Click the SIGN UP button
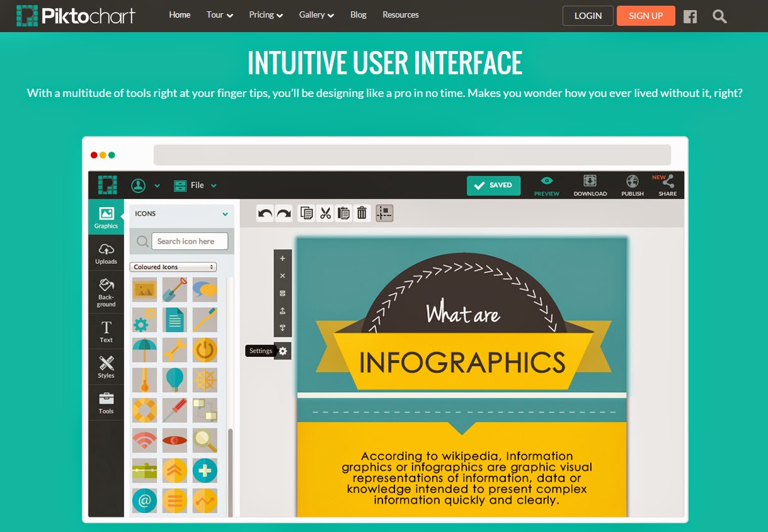The width and height of the screenshot is (768, 532). pos(646,16)
